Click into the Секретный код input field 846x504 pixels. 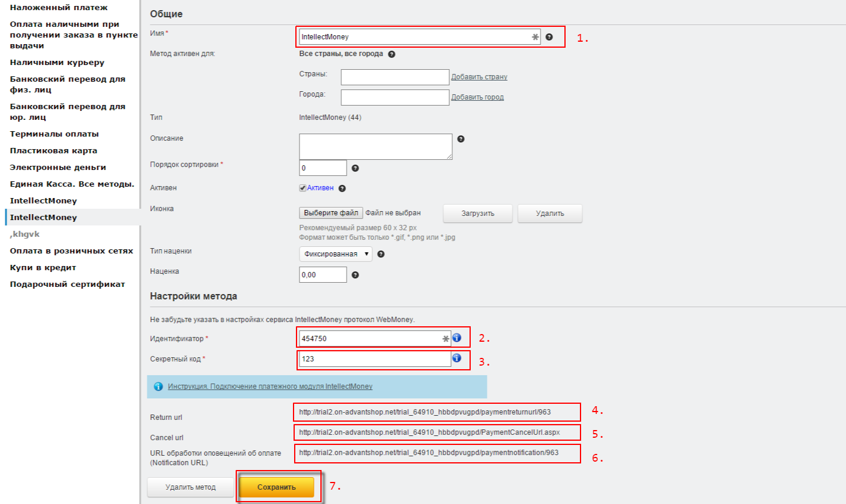pyautogui.click(x=374, y=359)
